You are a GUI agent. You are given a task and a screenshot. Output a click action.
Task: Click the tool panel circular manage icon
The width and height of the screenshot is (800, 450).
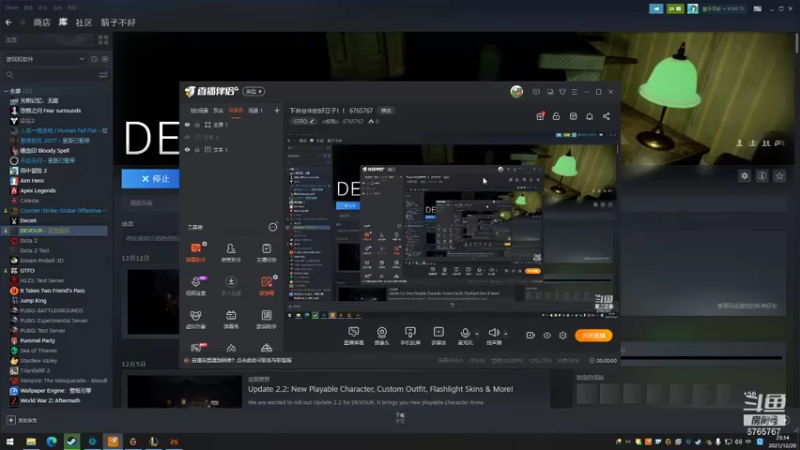(273, 227)
